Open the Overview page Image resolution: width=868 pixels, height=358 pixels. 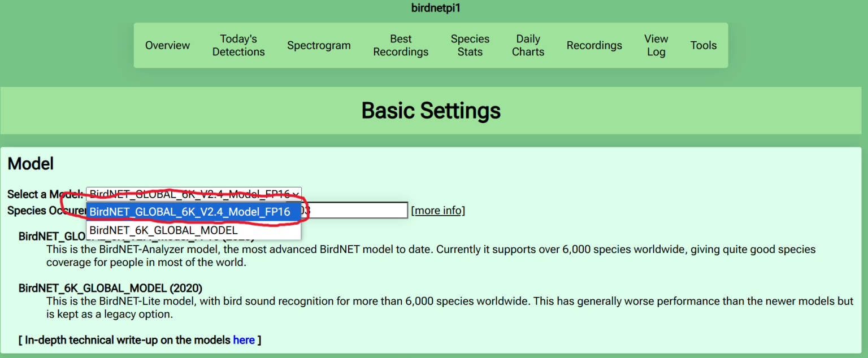(x=167, y=45)
